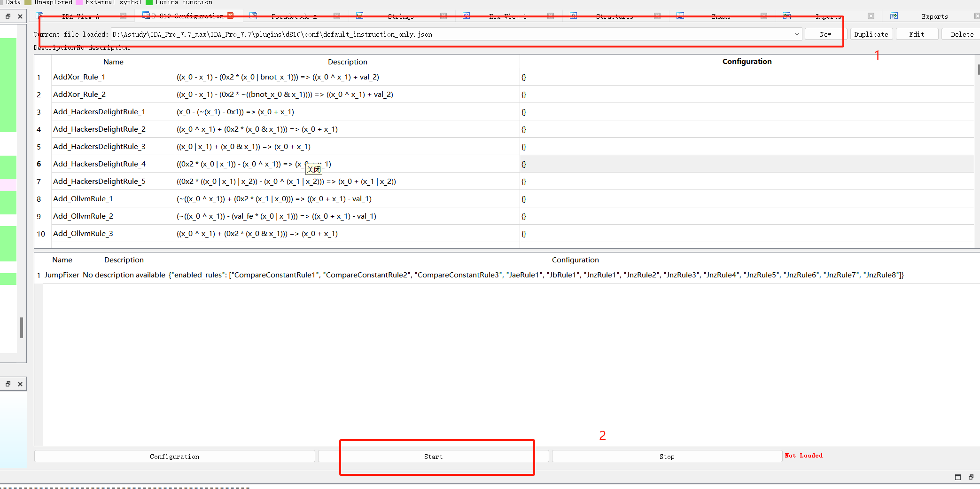Select the Add_OllvmRule_2 row
This screenshot has height=489, width=980.
pyautogui.click(x=504, y=216)
